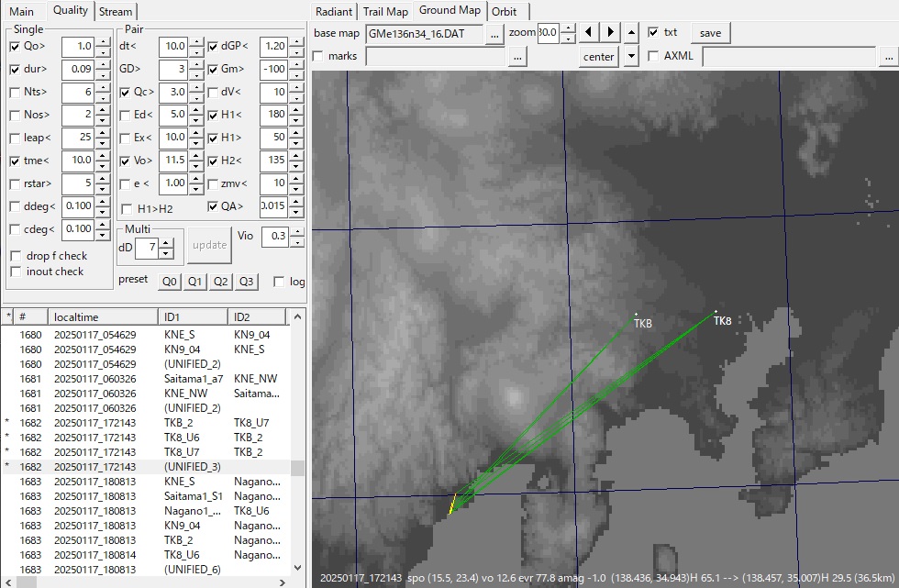Viewport: 899px width, 588px height.
Task: Click the save button
Action: [x=710, y=33]
